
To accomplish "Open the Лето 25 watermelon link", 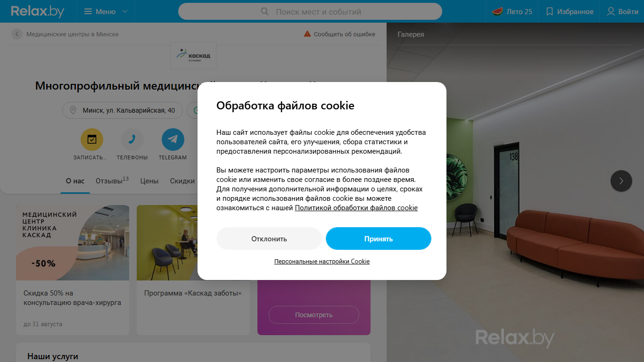I will pos(512,11).
